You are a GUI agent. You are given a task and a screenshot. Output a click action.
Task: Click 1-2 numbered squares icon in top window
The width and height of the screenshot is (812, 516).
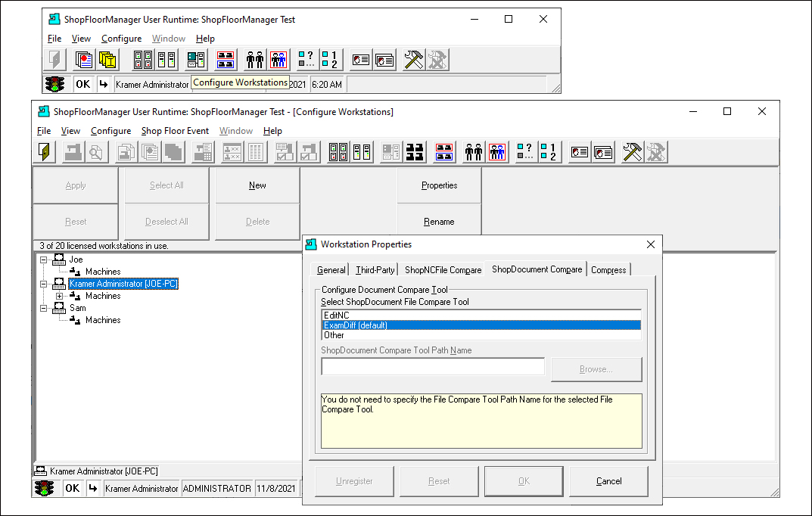coord(331,60)
